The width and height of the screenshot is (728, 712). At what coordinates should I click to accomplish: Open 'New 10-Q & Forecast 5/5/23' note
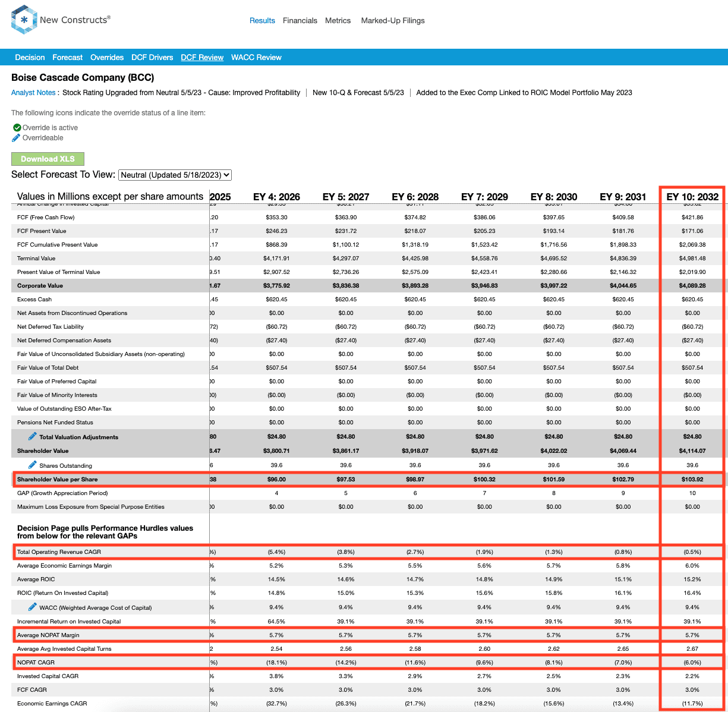(x=358, y=93)
